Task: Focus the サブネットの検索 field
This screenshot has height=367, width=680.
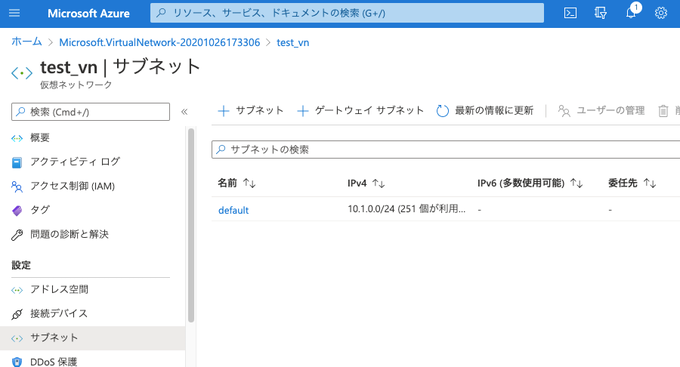Action: 446,150
